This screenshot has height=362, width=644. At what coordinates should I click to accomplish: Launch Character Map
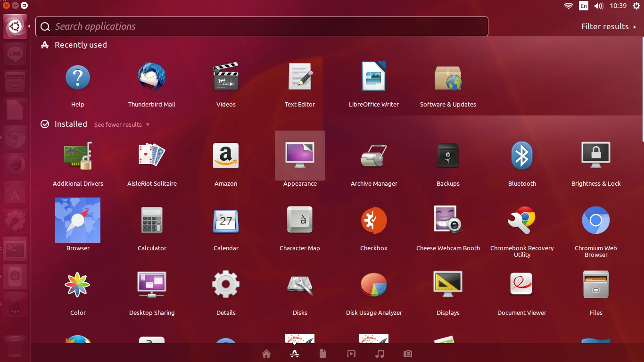point(300,220)
